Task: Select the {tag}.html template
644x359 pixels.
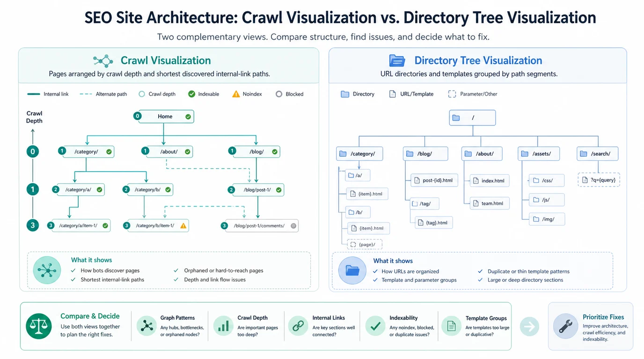Action: point(433,223)
